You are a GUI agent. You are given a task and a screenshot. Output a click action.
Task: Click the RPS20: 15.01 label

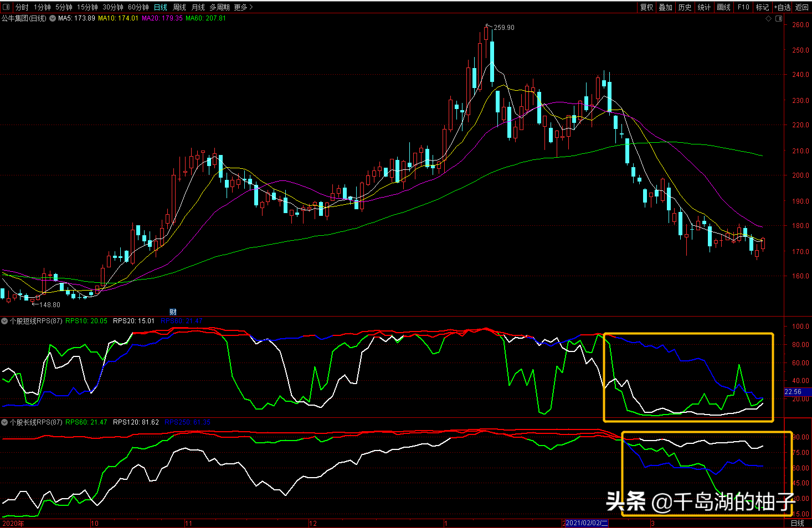click(133, 321)
